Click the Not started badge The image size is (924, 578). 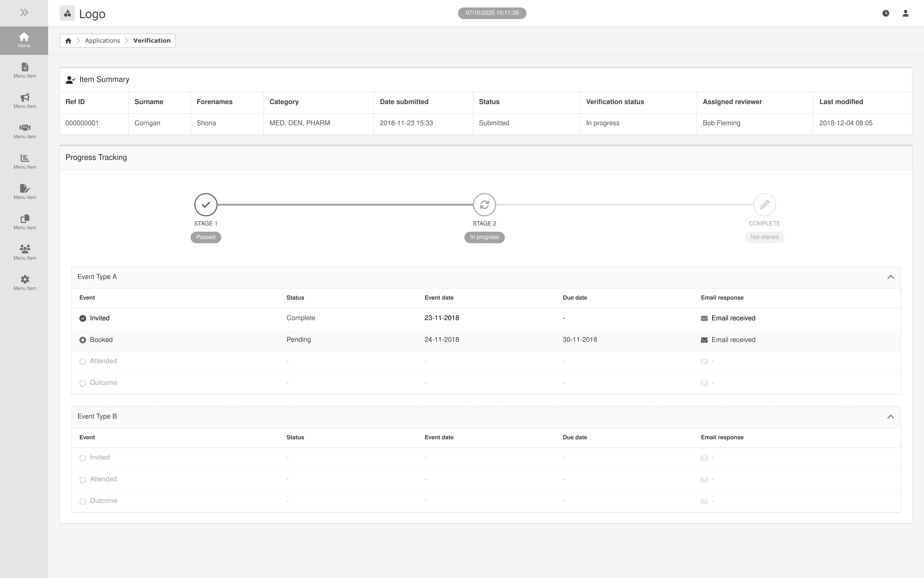coord(764,237)
